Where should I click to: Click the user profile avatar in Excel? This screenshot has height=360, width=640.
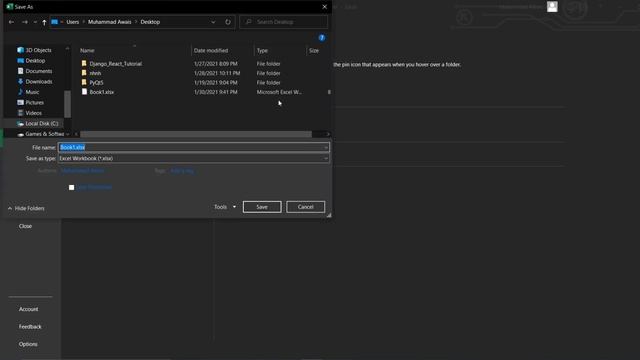pyautogui.click(x=552, y=7)
